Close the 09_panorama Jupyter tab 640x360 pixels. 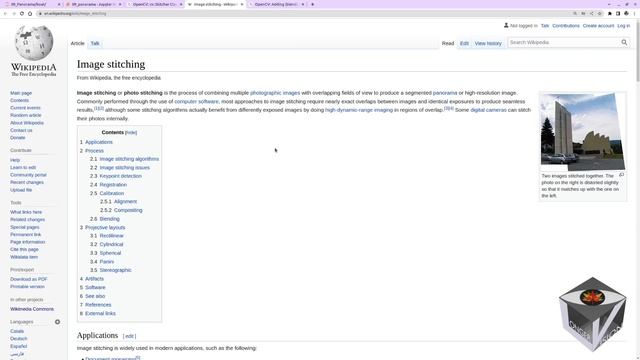click(x=120, y=4)
